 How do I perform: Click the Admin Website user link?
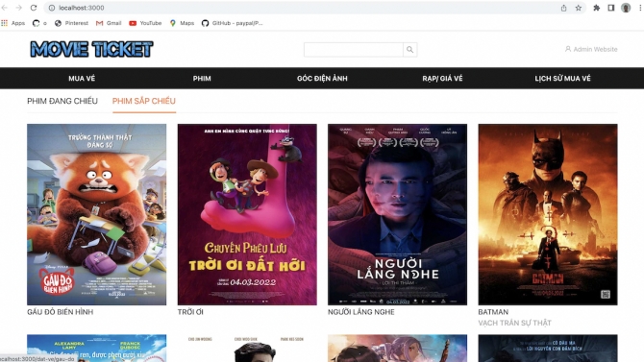tap(591, 49)
